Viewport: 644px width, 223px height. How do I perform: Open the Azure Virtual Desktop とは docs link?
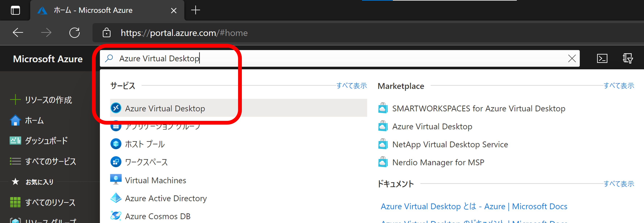pyautogui.click(x=474, y=206)
